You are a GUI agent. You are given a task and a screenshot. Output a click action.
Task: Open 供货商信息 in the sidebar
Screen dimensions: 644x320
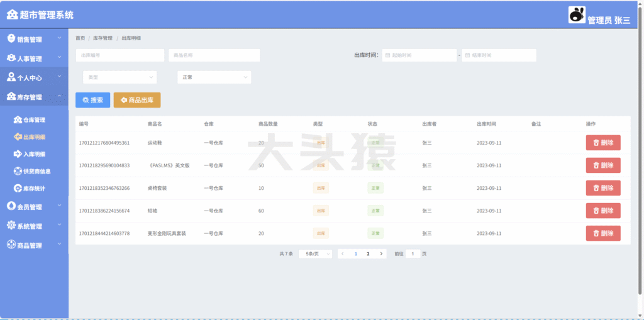(x=34, y=171)
